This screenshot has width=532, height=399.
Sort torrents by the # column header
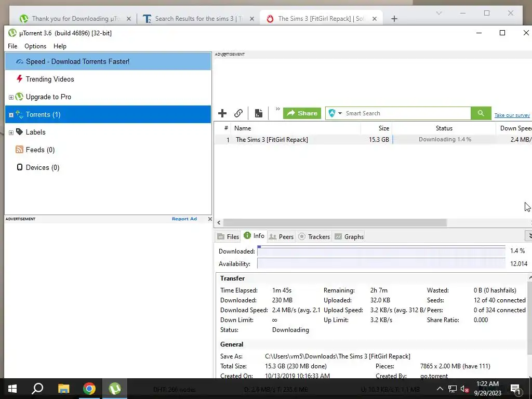pyautogui.click(x=225, y=128)
